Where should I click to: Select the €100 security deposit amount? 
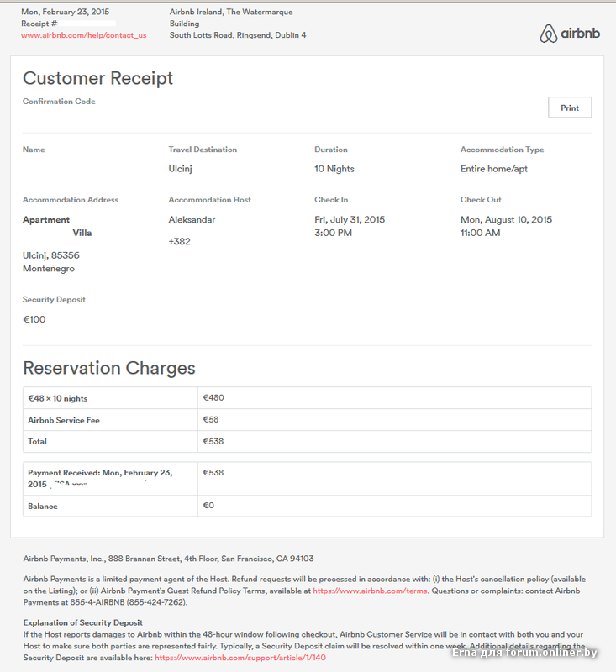[34, 319]
